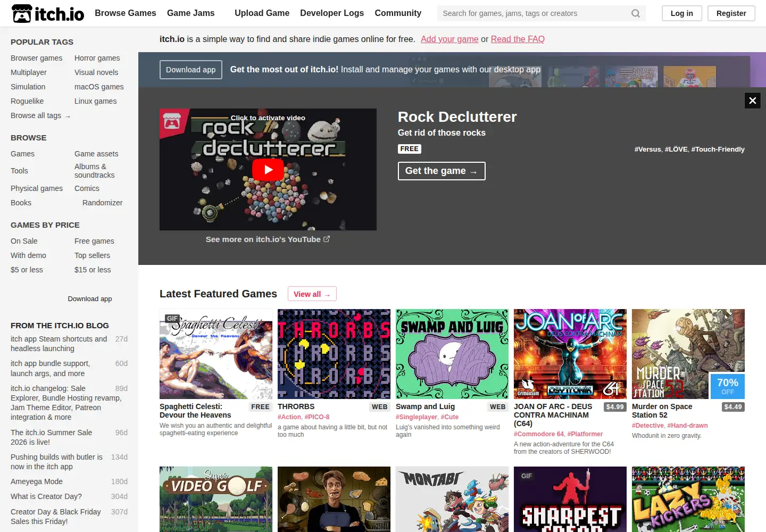Click the itch.io logo
Image resolution: width=766 pixels, height=532 pixels.
point(48,13)
